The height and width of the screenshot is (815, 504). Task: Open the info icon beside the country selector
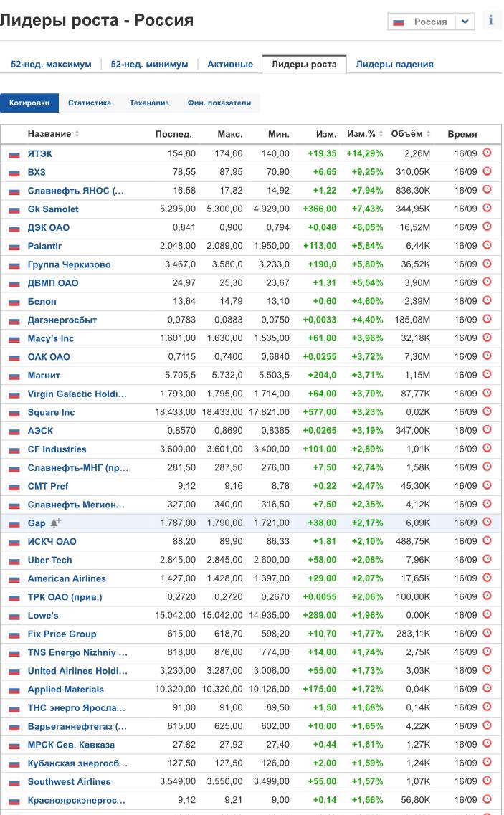(490, 20)
